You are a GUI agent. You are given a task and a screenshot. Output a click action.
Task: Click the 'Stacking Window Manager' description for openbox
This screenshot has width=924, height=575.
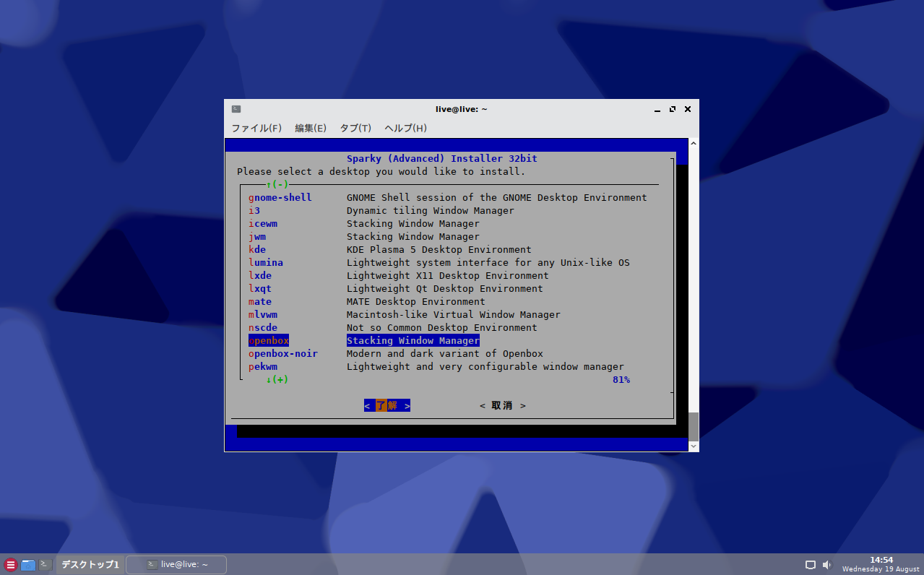pyautogui.click(x=413, y=341)
